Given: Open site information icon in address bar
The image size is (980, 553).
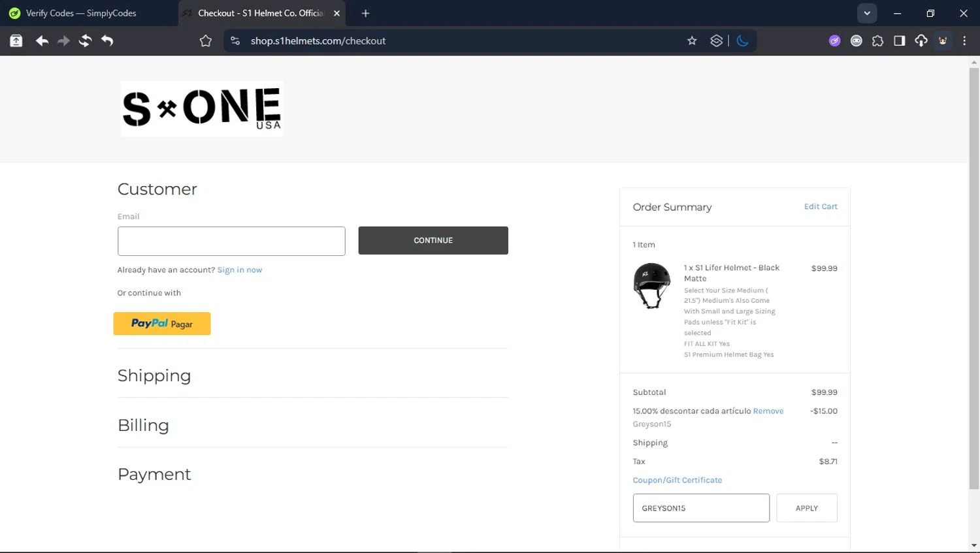Looking at the screenshot, I should click(235, 40).
